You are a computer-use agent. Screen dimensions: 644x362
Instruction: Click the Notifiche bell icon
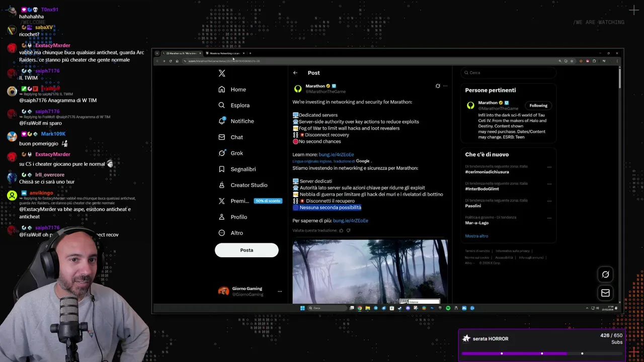(x=222, y=121)
